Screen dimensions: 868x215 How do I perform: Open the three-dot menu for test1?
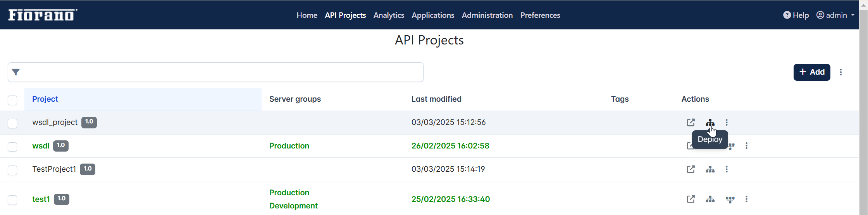pyautogui.click(x=746, y=199)
